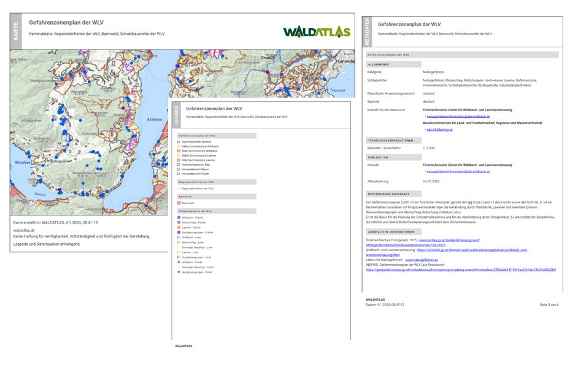Click Gefahrenzonenplan der WLV title on map page
Image resolution: width=570 pixels, height=366 pixels.
(67, 22)
